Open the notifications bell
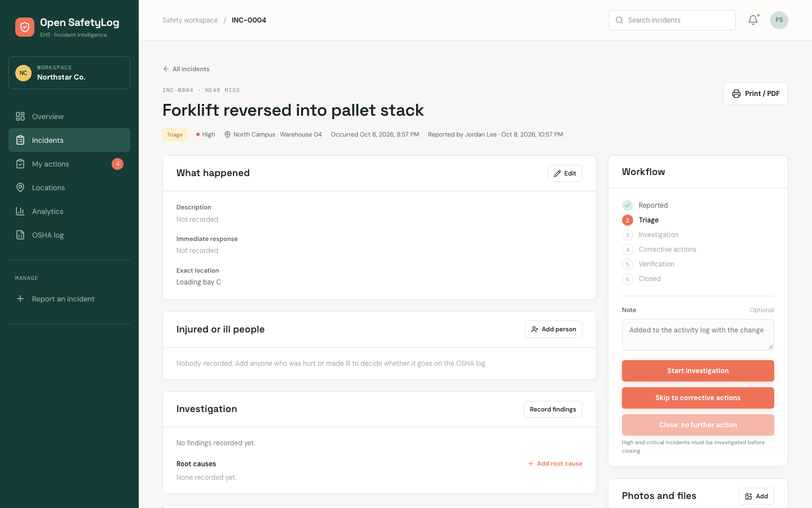The height and width of the screenshot is (508, 812). click(x=753, y=20)
